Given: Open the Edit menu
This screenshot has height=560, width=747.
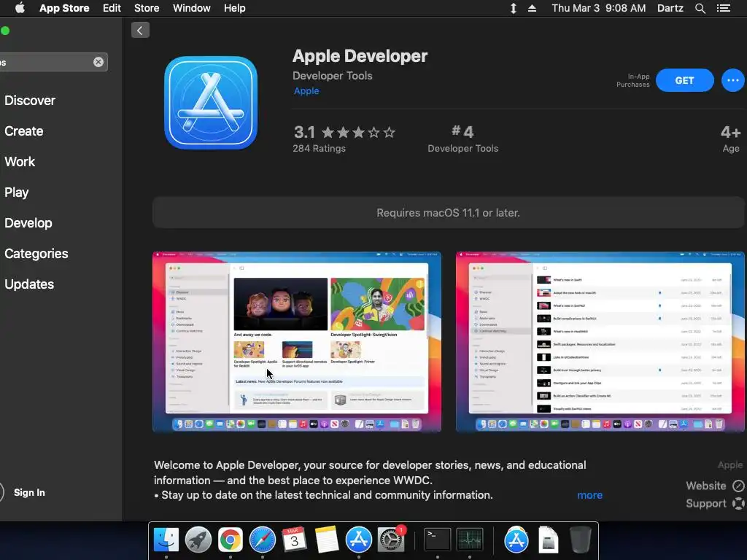Looking at the screenshot, I should point(112,8).
